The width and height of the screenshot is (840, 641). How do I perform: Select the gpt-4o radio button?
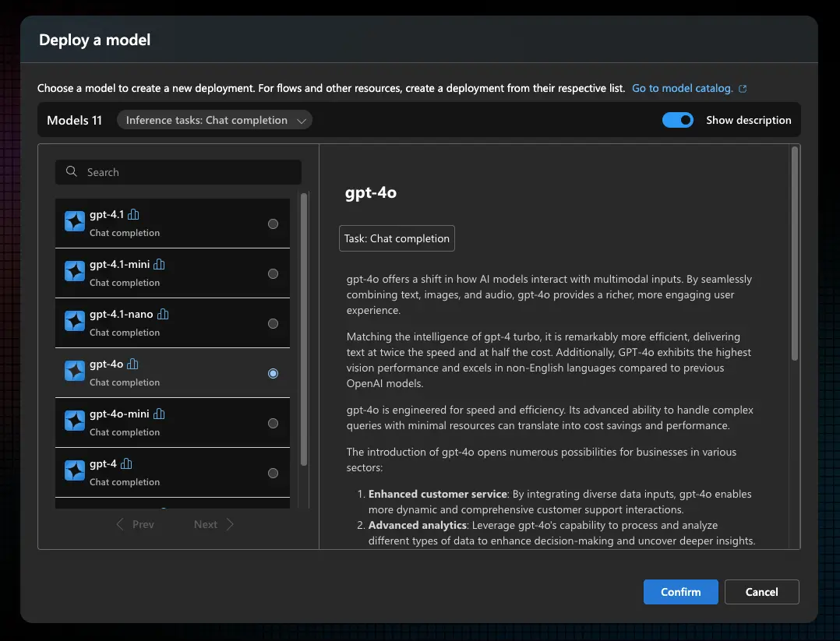273,373
